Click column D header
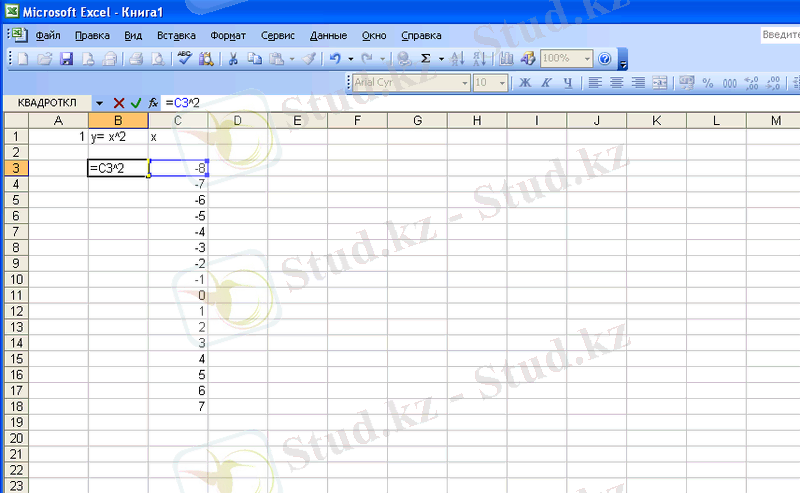This screenshot has height=493, width=800. pos(238,121)
